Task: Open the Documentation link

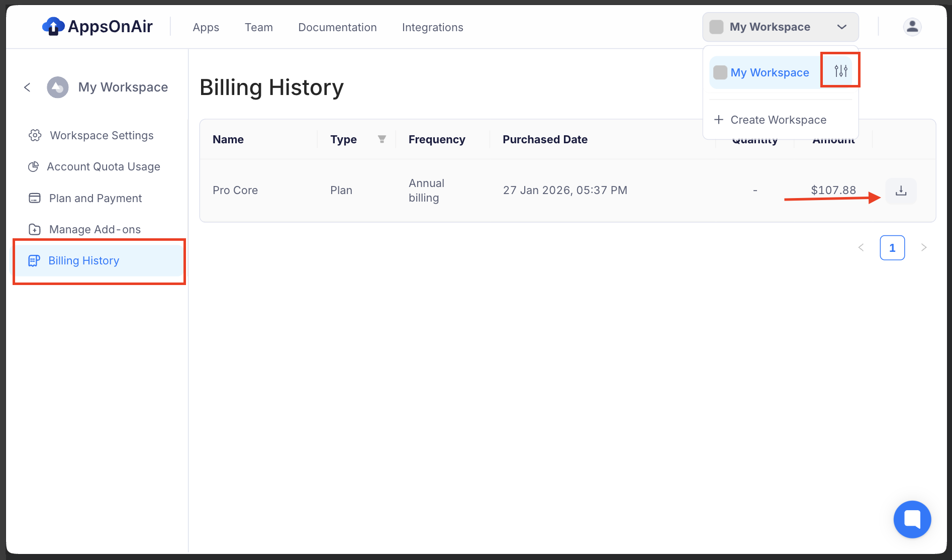Action: point(337,28)
